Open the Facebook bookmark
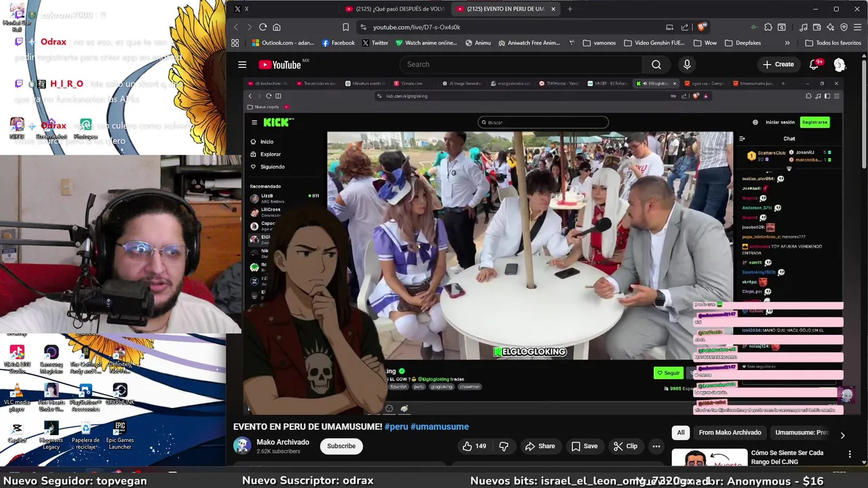 click(x=338, y=43)
